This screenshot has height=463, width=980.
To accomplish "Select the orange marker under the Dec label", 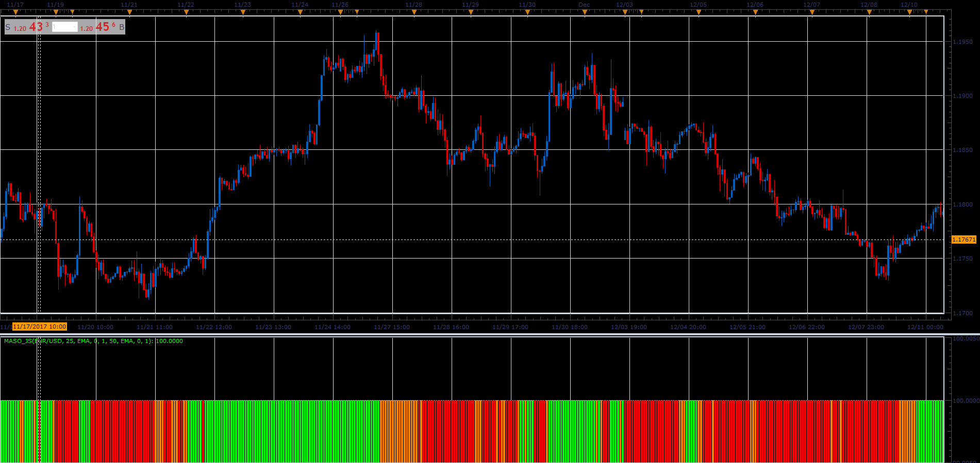I will pos(585,12).
